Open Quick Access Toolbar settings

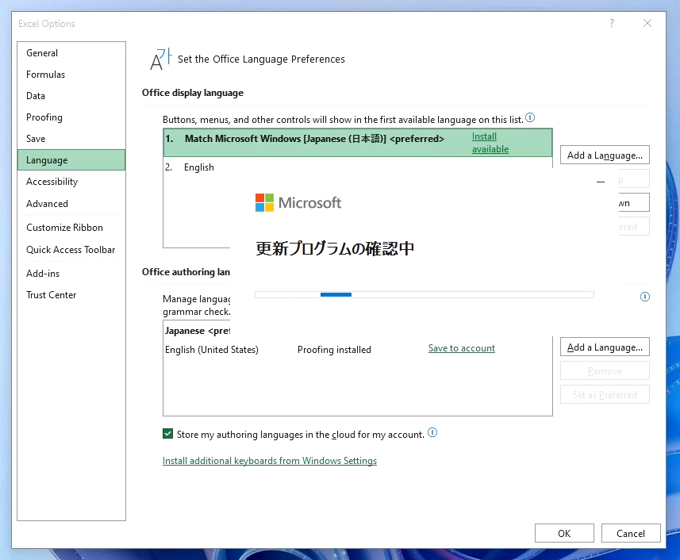point(70,250)
